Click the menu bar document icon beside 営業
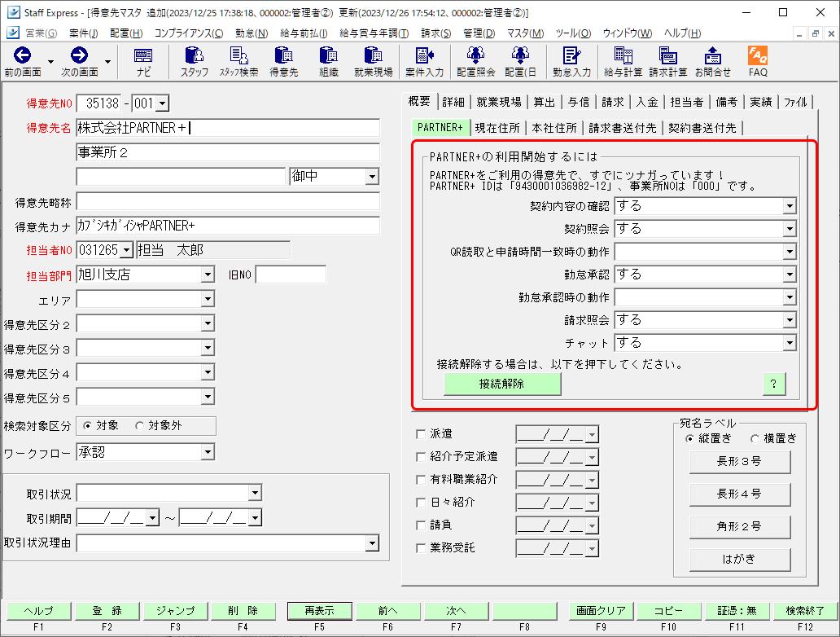The image size is (840, 637). (13, 33)
